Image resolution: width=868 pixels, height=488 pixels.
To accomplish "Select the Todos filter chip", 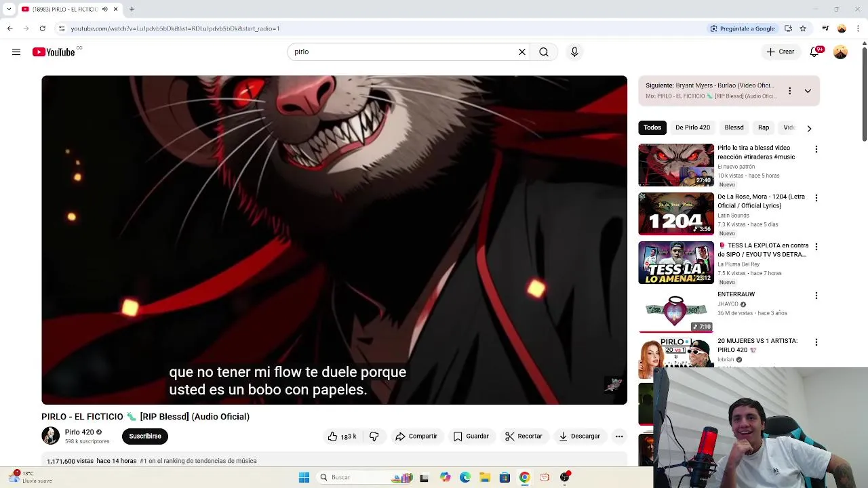I will click(x=652, y=127).
